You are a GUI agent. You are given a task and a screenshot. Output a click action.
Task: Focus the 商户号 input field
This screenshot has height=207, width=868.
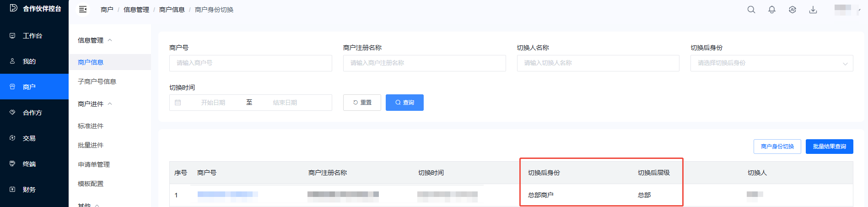(x=250, y=63)
